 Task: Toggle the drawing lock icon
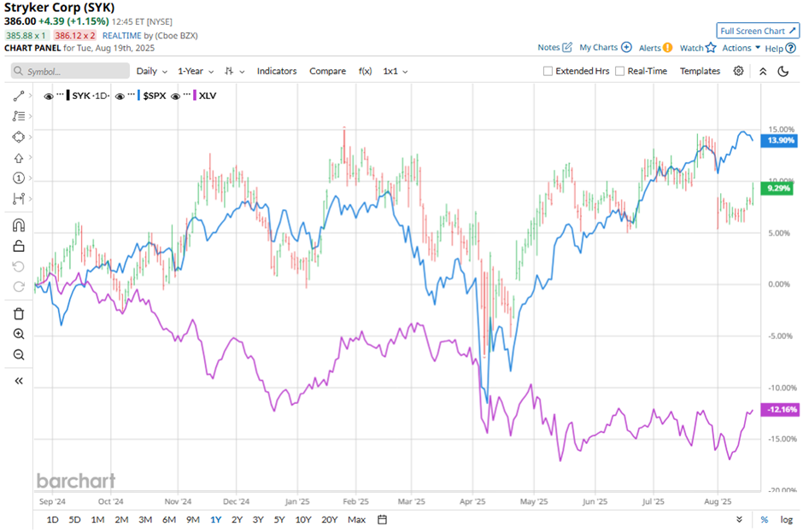[x=19, y=246]
